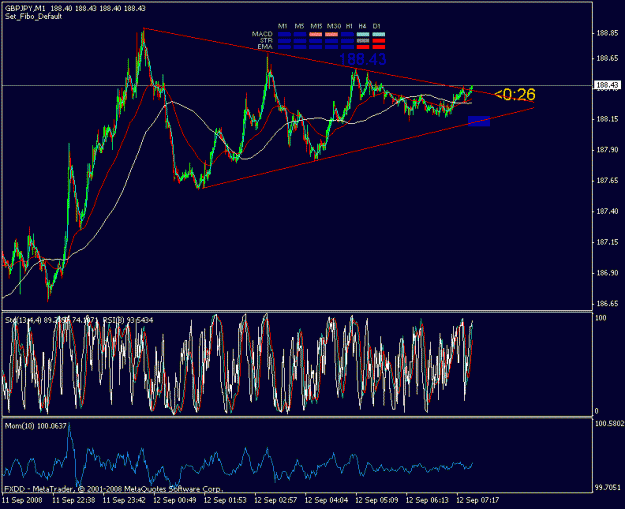625x509 pixels.
Task: Click the 187.15 price axis label
Action: (607, 242)
